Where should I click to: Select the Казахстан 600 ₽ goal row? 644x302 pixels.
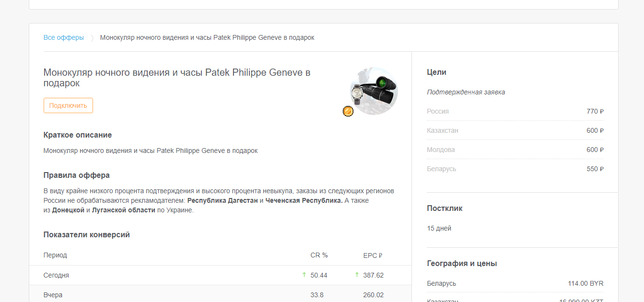(x=515, y=130)
